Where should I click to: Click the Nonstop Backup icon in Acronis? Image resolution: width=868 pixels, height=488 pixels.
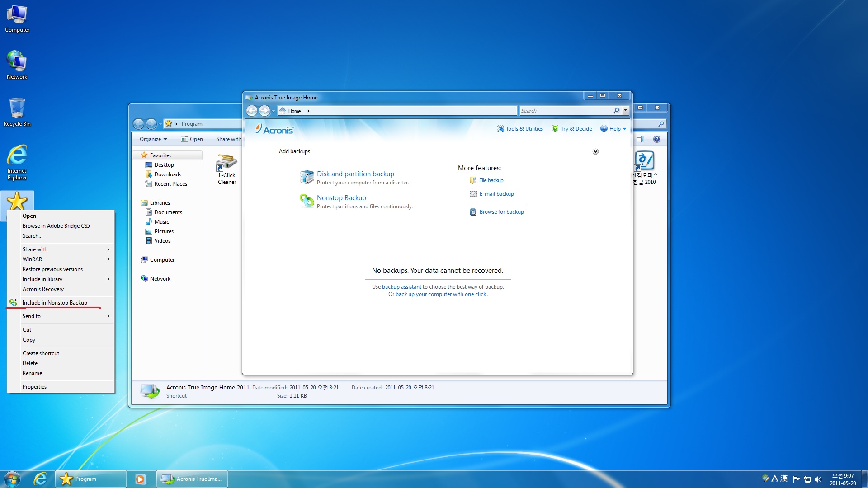coord(307,201)
